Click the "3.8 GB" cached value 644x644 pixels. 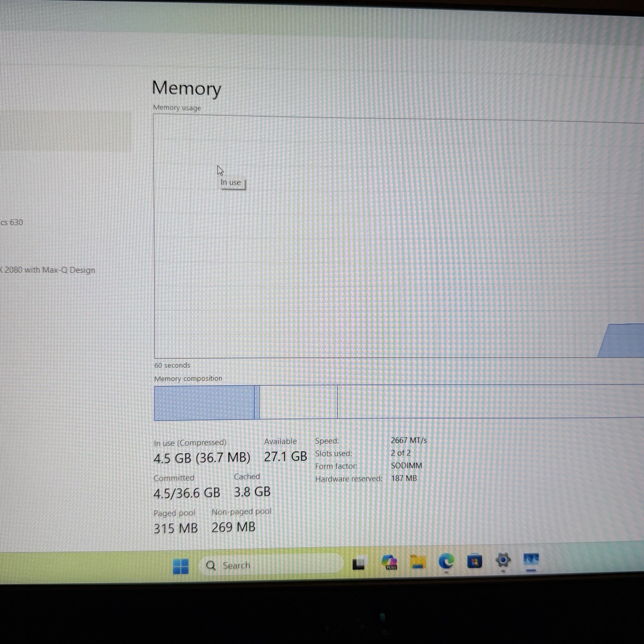point(252,492)
